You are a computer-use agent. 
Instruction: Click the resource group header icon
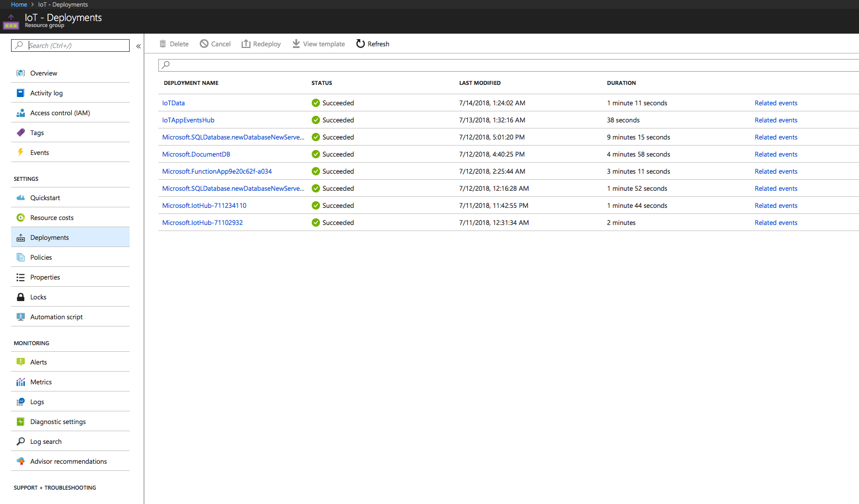(11, 22)
